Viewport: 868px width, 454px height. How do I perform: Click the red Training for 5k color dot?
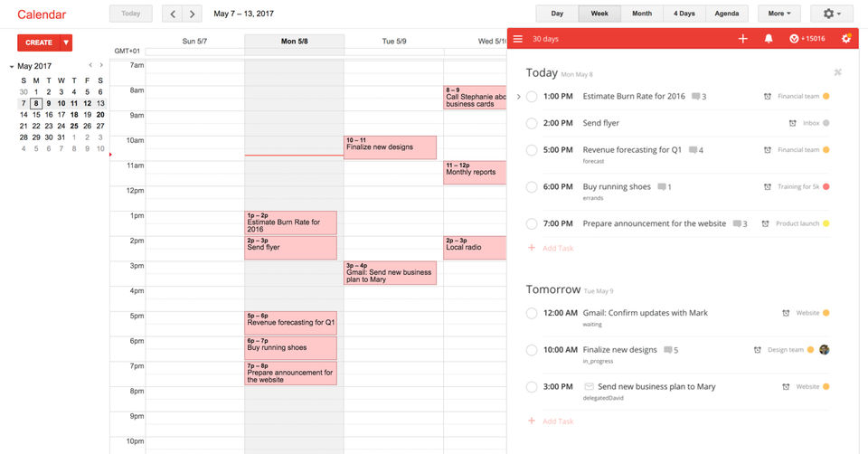point(826,187)
